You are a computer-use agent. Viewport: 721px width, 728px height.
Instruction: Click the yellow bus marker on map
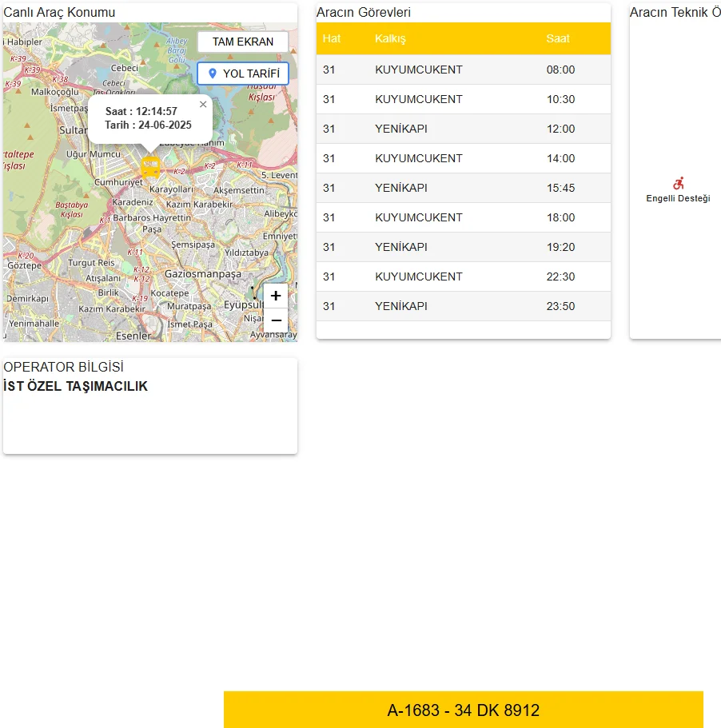150,167
